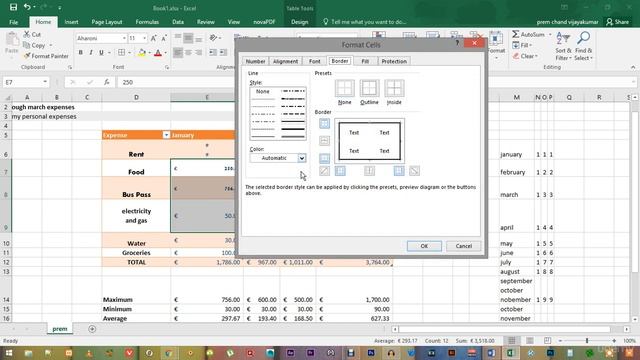Open Format Cells dialog help question mark
Screen dimensions: 640x360
pyautogui.click(x=457, y=43)
